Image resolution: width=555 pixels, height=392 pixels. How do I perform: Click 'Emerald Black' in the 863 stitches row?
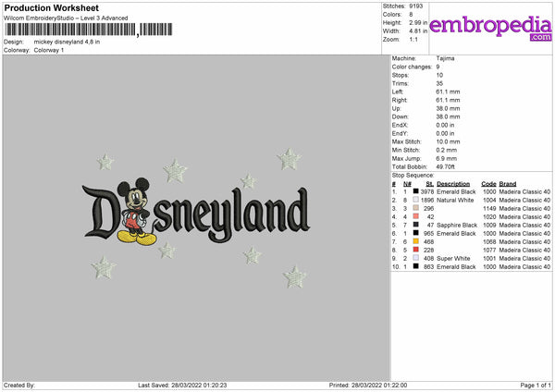coord(456,267)
